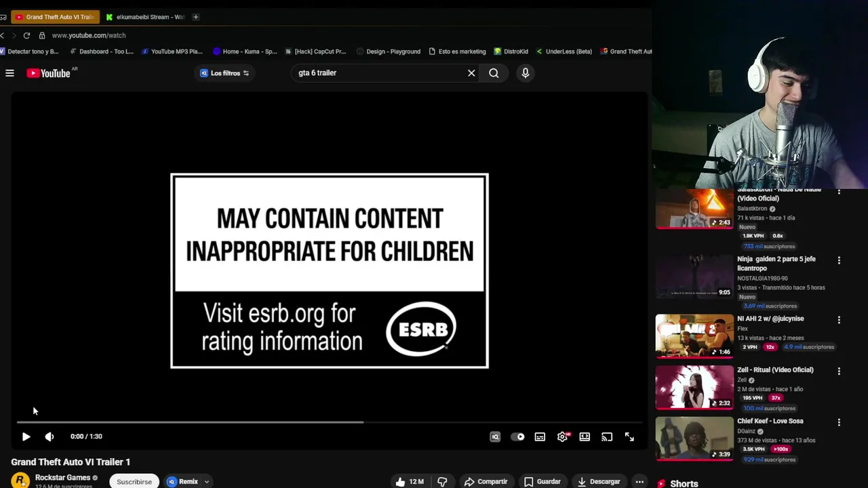
Task: Mute the video volume speaker icon
Action: click(49, 436)
